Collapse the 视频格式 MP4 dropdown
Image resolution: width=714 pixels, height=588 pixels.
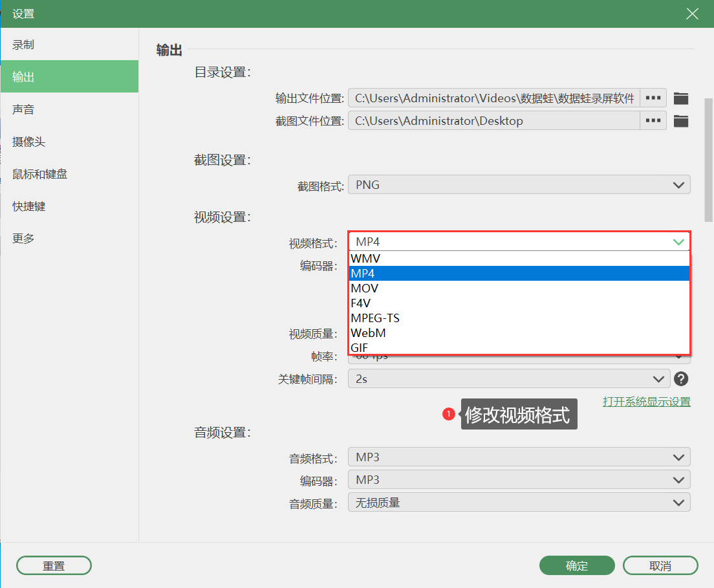(519, 241)
